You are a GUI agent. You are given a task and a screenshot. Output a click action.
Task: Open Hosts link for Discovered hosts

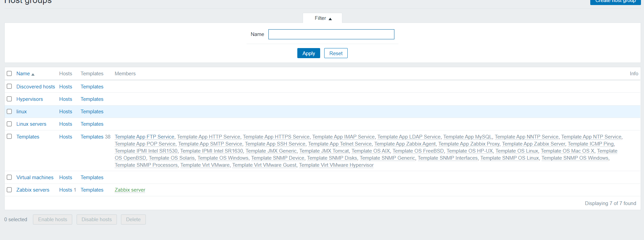tap(66, 87)
